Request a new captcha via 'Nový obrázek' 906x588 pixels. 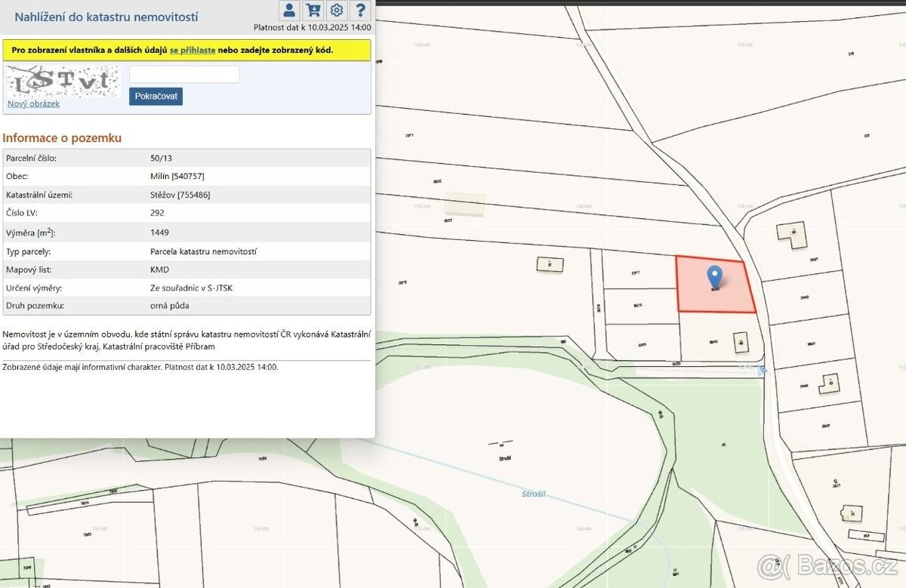[33, 103]
